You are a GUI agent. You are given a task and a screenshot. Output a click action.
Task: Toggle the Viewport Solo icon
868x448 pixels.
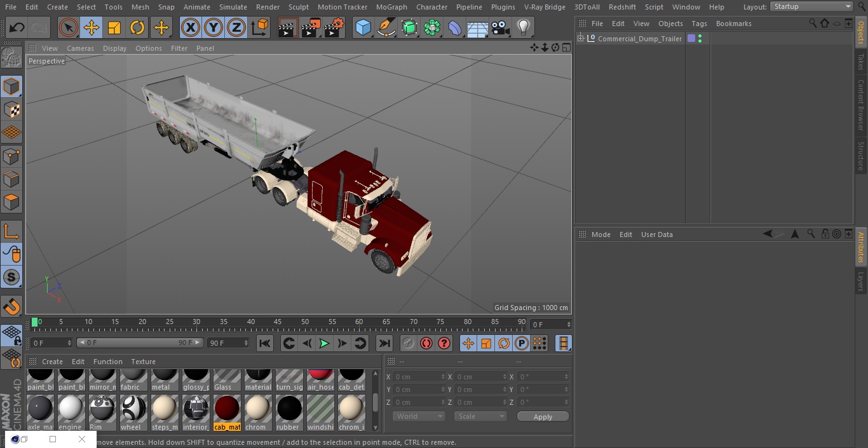point(11,277)
